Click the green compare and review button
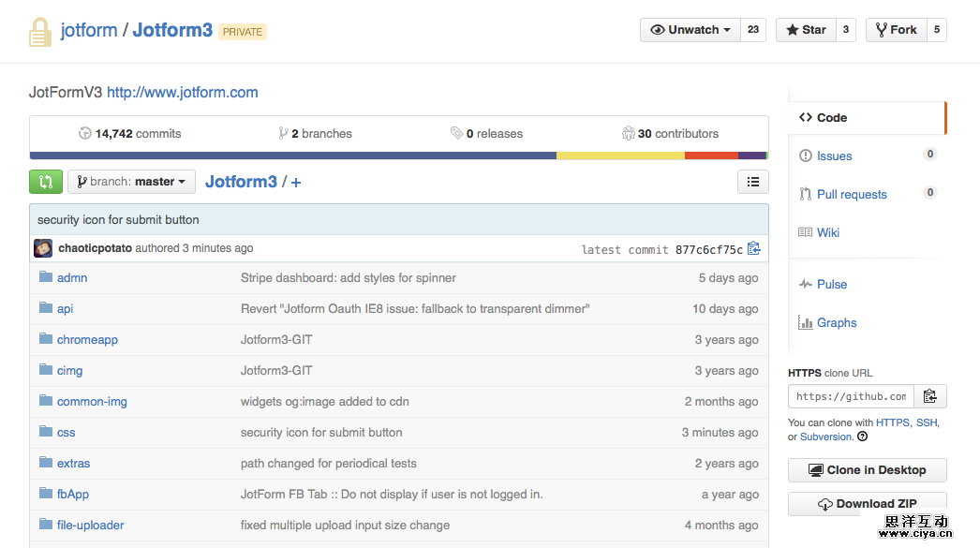This screenshot has width=980, height=548. pyautogui.click(x=46, y=182)
